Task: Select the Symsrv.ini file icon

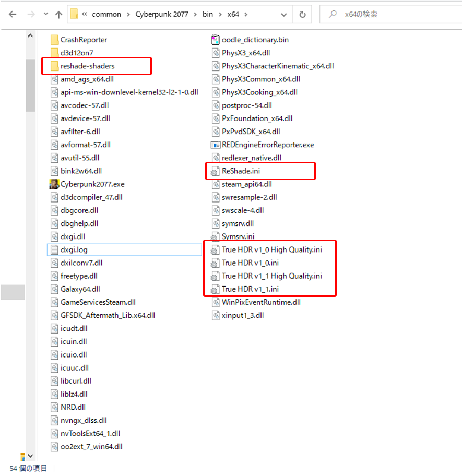Action: 215,236
